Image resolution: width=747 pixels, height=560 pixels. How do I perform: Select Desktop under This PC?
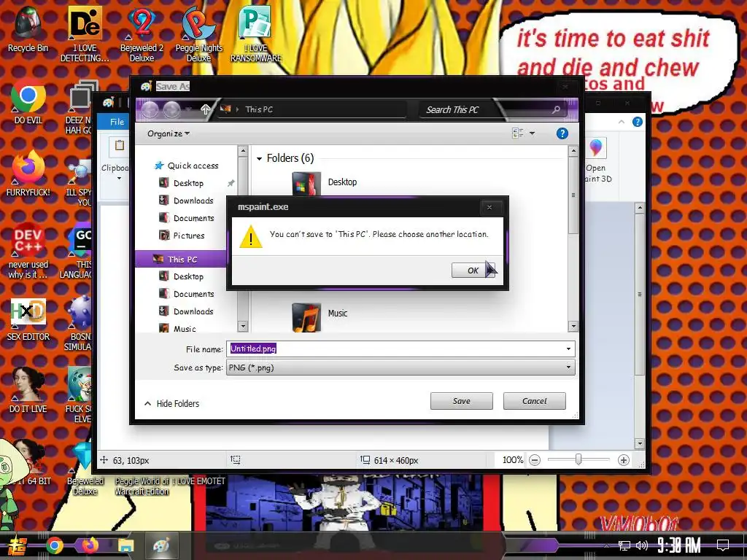tap(181, 276)
